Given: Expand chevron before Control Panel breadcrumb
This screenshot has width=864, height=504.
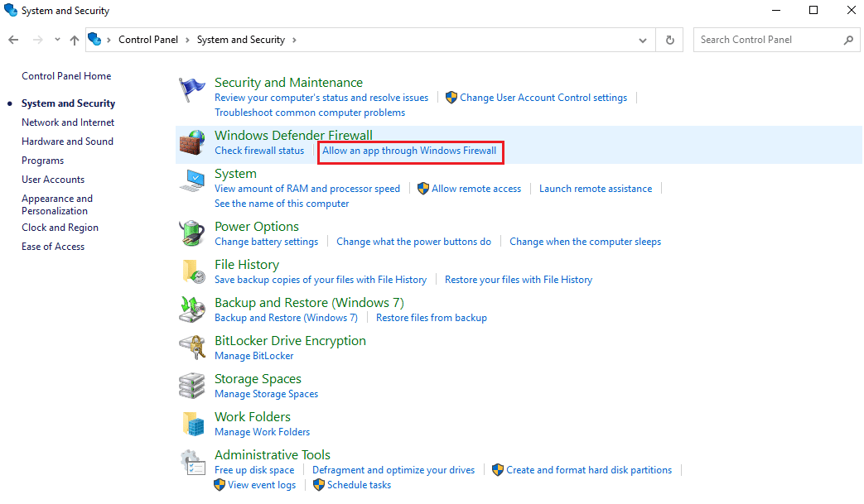Looking at the screenshot, I should (109, 40).
